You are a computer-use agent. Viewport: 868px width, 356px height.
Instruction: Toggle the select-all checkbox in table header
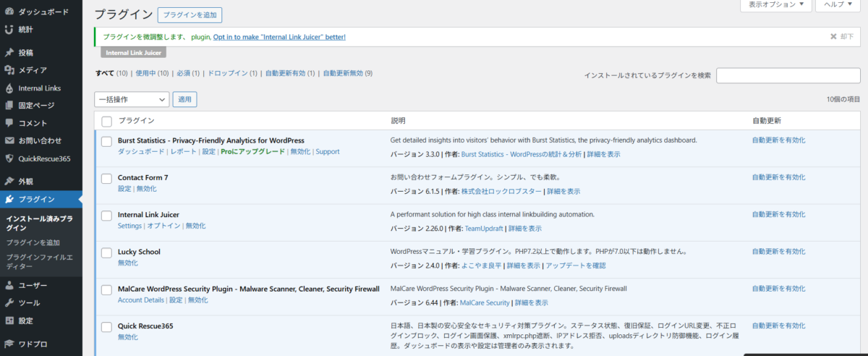(106, 121)
